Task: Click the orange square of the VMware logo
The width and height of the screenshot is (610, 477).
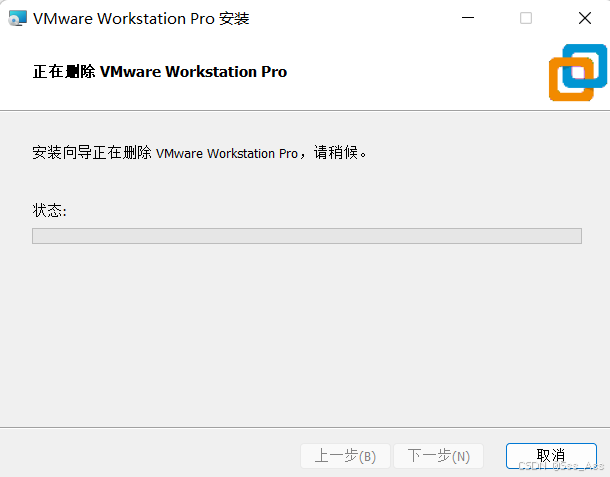Action: tap(570, 80)
